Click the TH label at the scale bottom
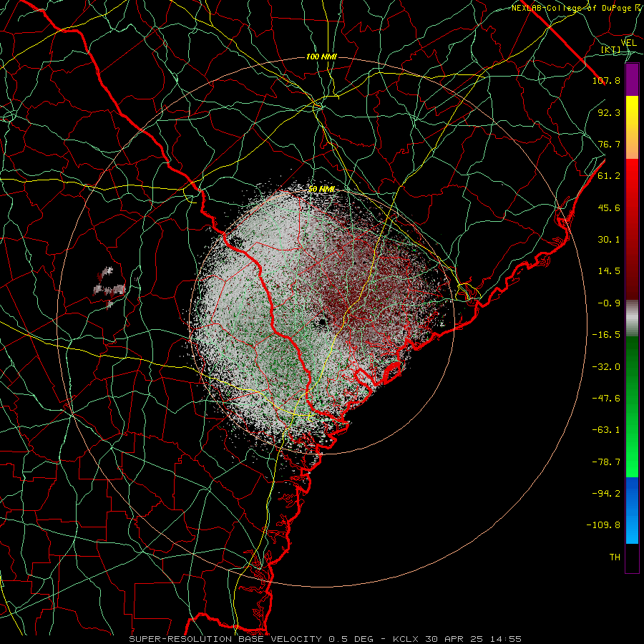 [x=615, y=557]
